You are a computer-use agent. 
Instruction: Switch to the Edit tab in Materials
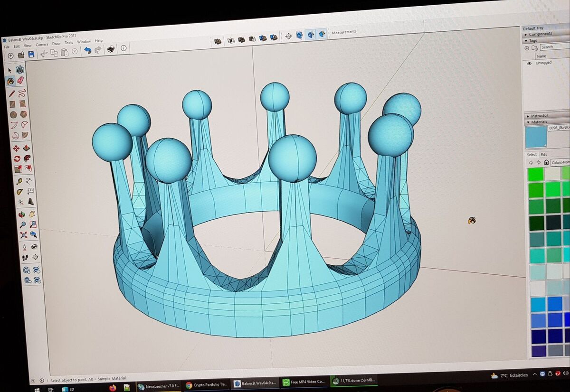pyautogui.click(x=543, y=154)
